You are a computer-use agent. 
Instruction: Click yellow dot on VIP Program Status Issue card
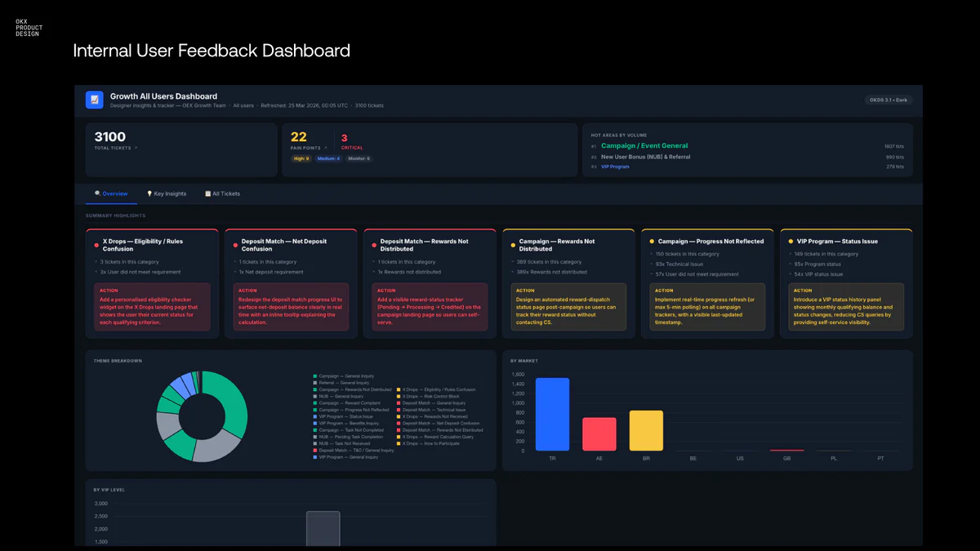tap(791, 242)
